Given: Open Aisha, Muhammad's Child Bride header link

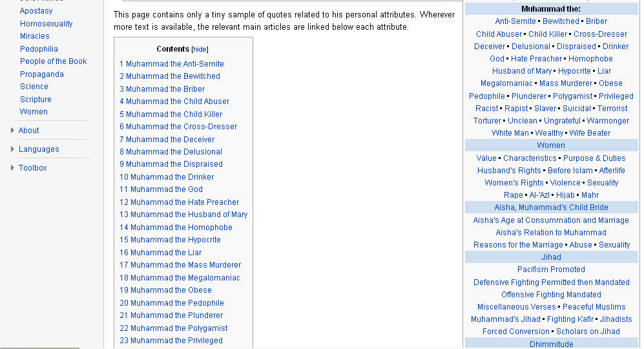Looking at the screenshot, I should [x=551, y=207].
